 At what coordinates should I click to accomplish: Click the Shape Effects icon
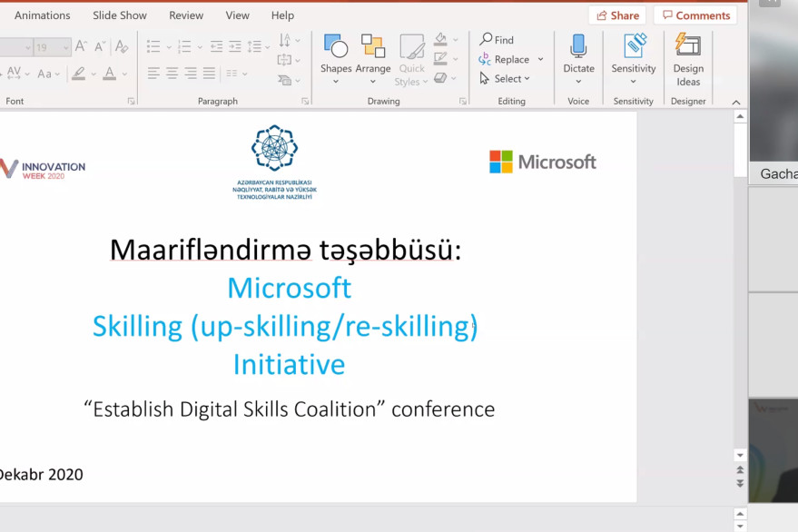click(x=440, y=78)
